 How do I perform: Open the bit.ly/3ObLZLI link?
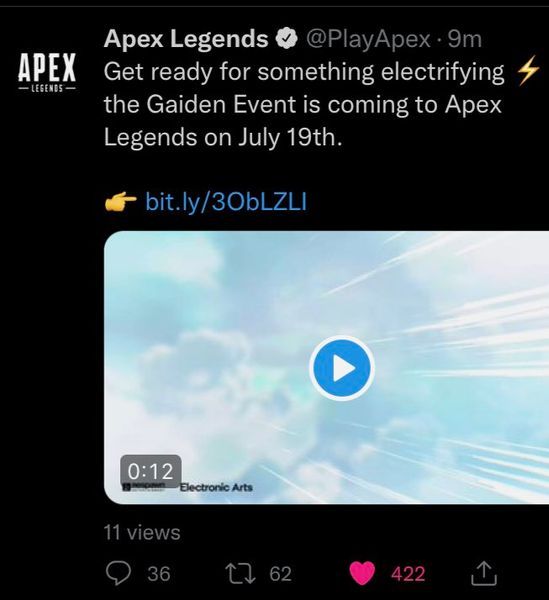[x=226, y=202]
